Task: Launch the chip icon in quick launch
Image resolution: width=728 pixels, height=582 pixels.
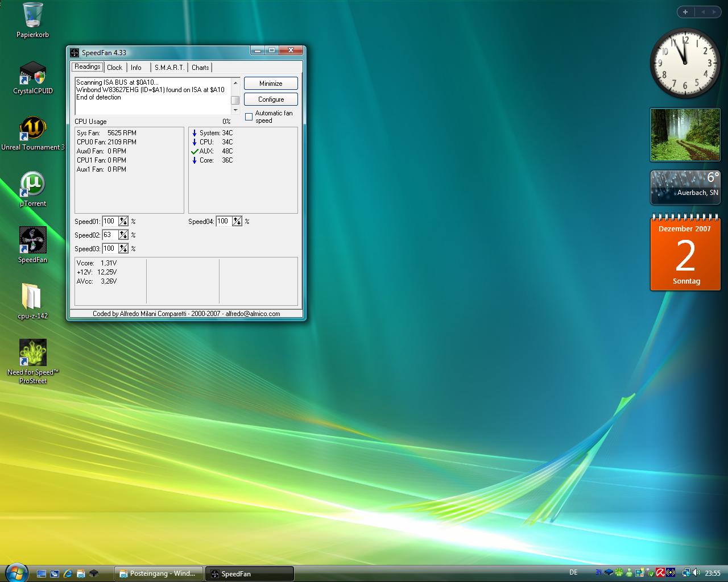Action: (x=94, y=573)
